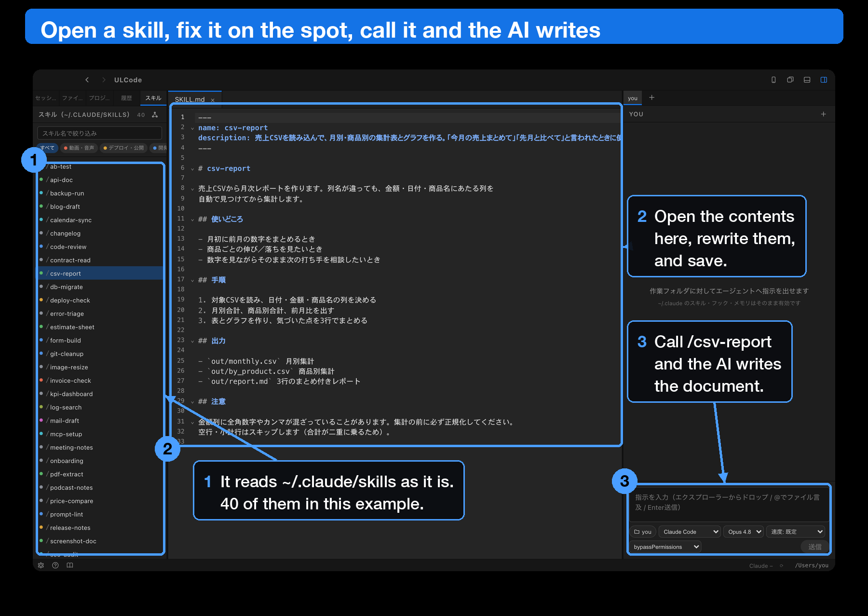
Task: Close the SKILL.md editor tab
Action: pyautogui.click(x=213, y=100)
